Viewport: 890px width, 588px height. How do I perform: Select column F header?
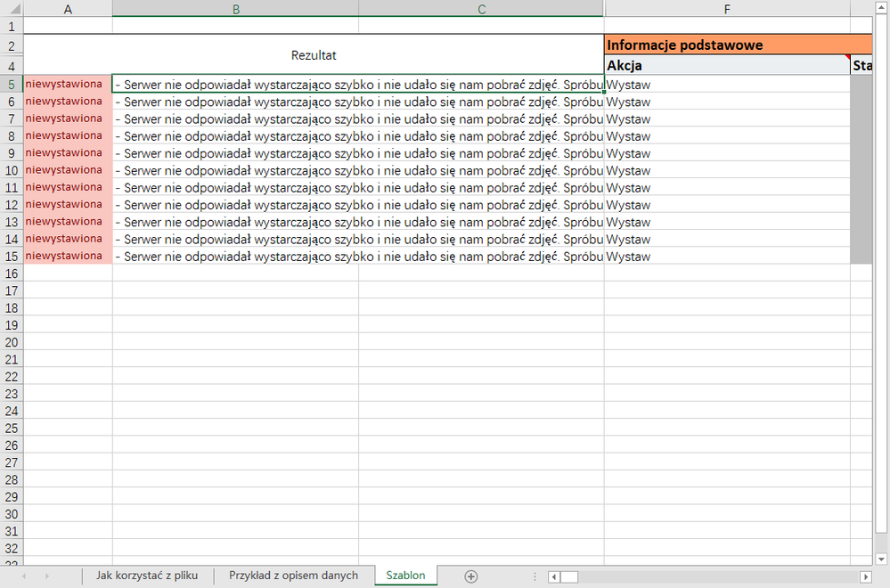coord(727,9)
